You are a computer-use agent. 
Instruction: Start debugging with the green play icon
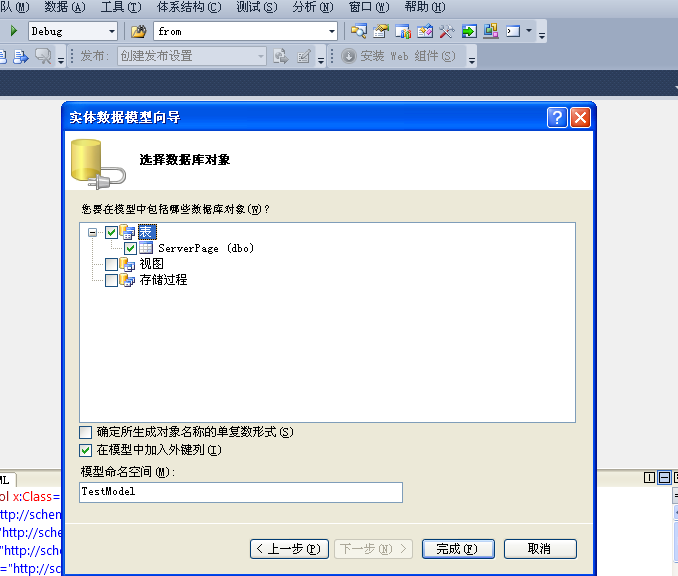tap(13, 31)
